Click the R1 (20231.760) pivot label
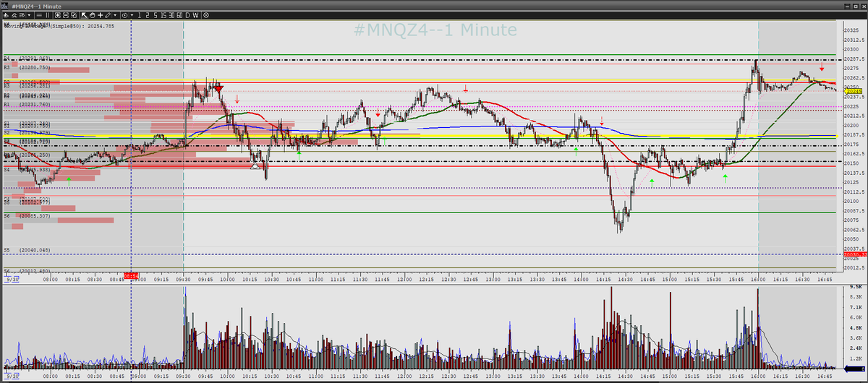This screenshot has width=868, height=383. pyautogui.click(x=27, y=105)
